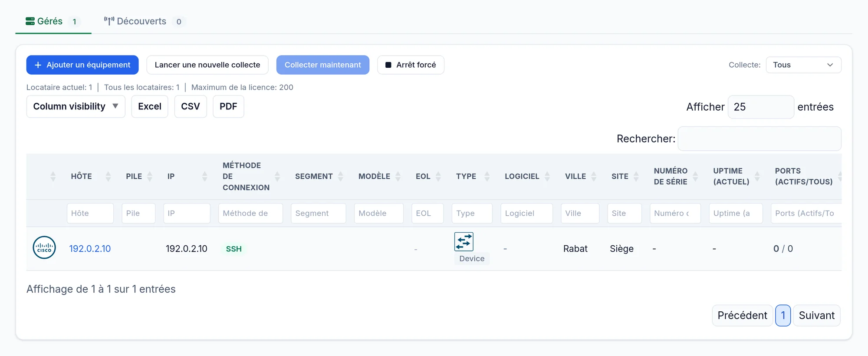868x356 pixels.
Task: Click the Cisco vendor logo icon
Action: 44,248
